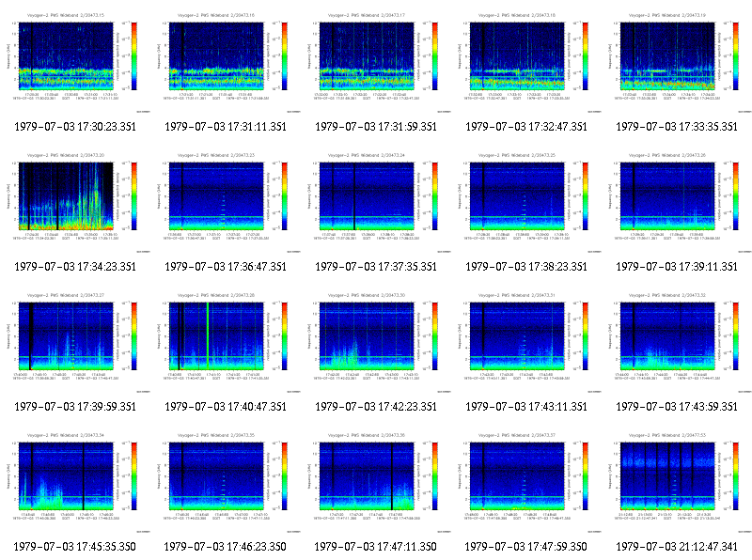
Task: Open spectrogram thumbnail dated 1979-07-03 17:36:47.351
Action: click(x=226, y=202)
